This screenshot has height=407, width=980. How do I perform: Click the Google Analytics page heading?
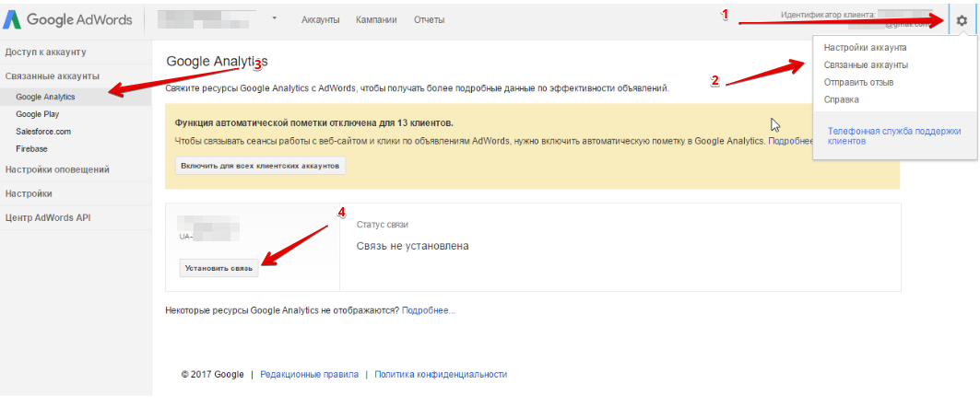pyautogui.click(x=217, y=61)
